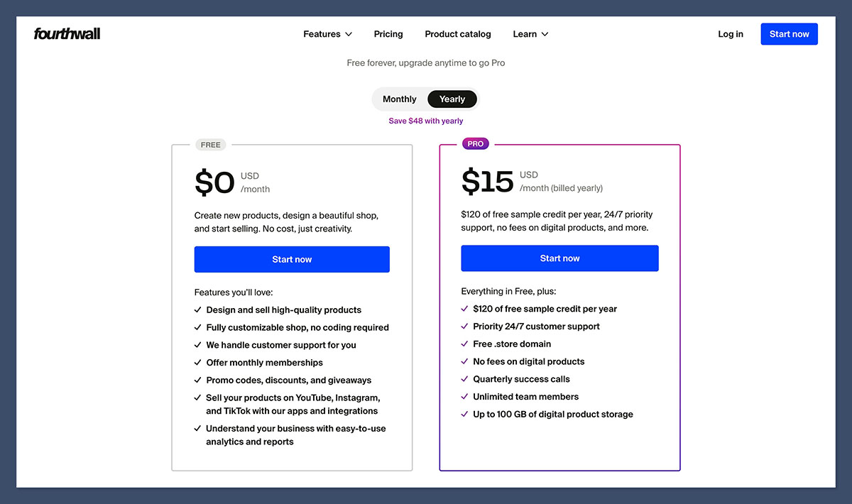Expand the Features dropdown

pyautogui.click(x=327, y=33)
